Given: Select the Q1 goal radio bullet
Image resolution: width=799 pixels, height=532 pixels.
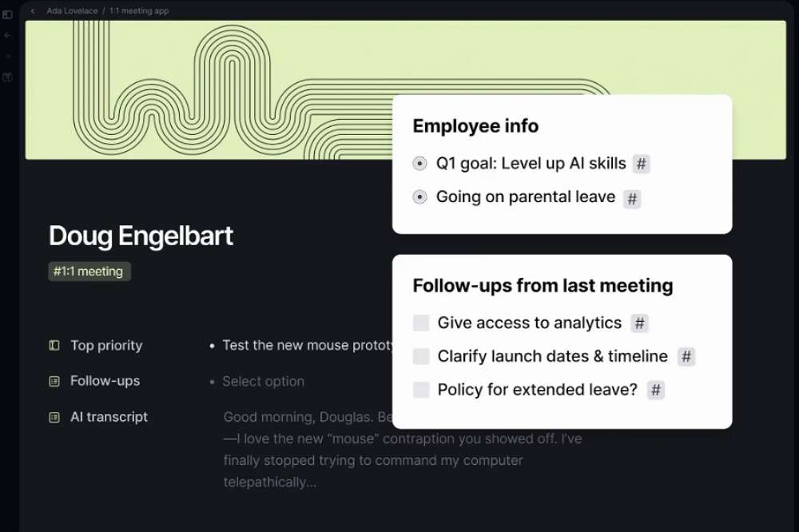Looking at the screenshot, I should pos(419,164).
